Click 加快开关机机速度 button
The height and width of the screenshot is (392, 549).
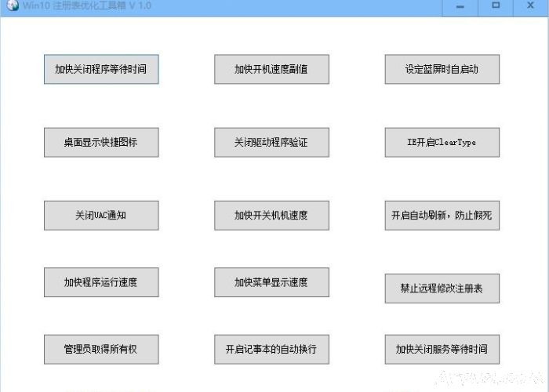pyautogui.click(x=271, y=216)
